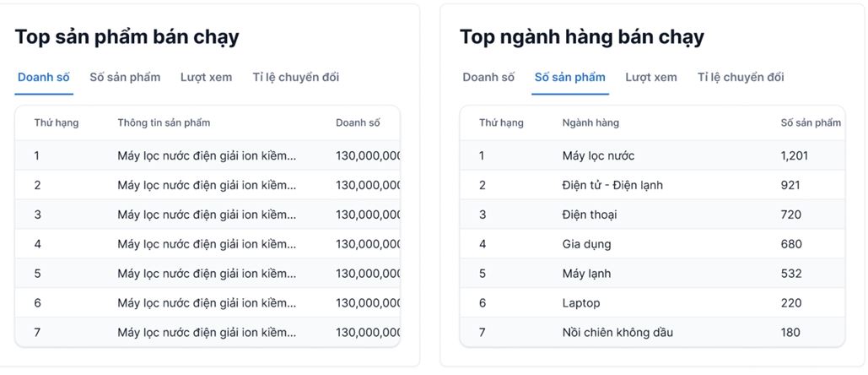The image size is (868, 375).
Task: Open the rank 1 product Máy lọc nước điện giải
Action: click(207, 156)
